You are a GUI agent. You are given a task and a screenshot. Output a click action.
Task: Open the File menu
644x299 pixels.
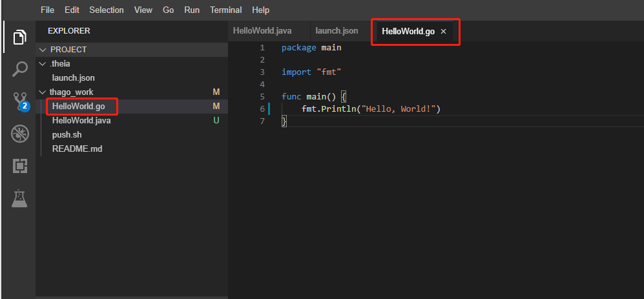(48, 10)
